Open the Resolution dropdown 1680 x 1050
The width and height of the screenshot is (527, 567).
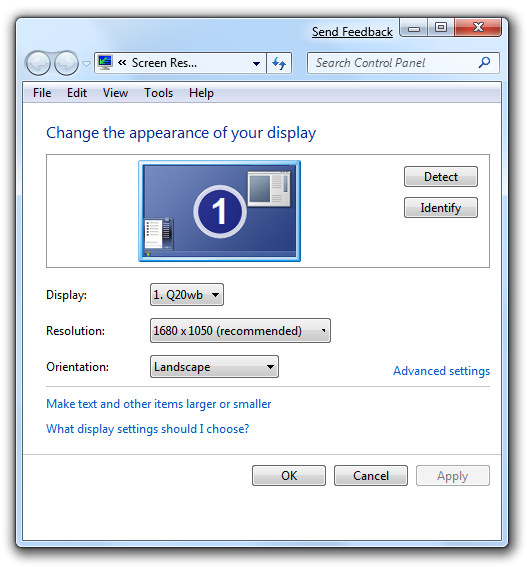(240, 331)
